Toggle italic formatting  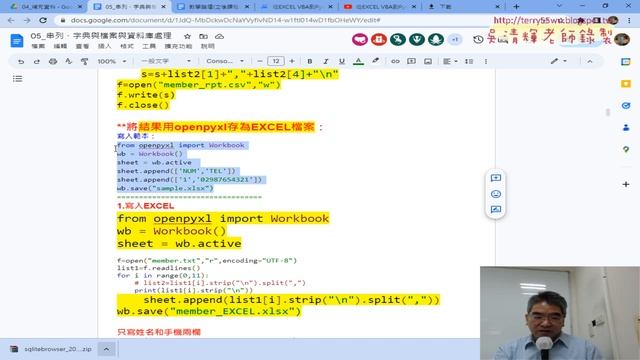click(326, 61)
